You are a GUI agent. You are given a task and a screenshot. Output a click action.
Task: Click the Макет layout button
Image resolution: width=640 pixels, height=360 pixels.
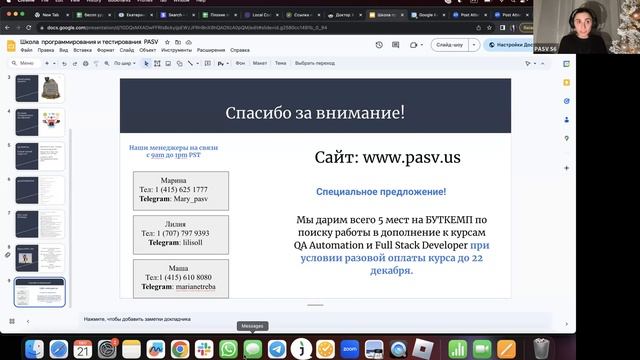coord(260,63)
